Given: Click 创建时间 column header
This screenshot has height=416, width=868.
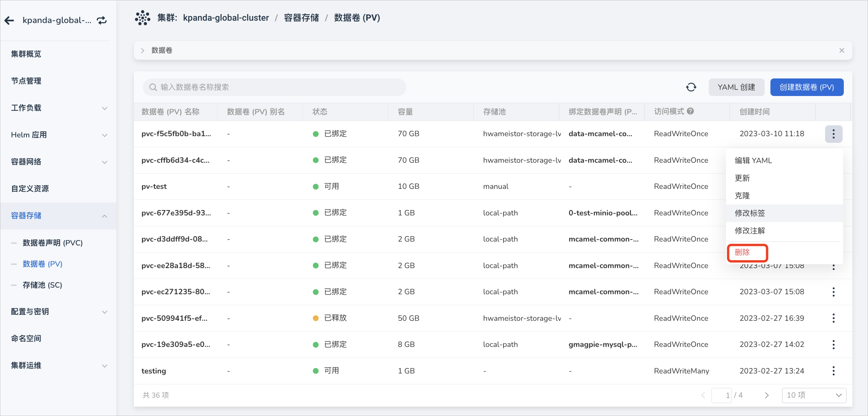Looking at the screenshot, I should 754,112.
